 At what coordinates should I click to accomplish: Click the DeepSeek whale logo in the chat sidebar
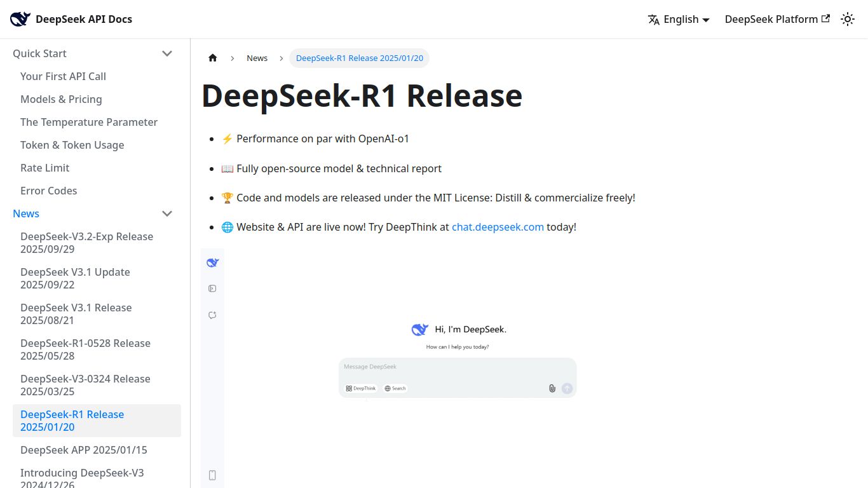click(x=212, y=262)
